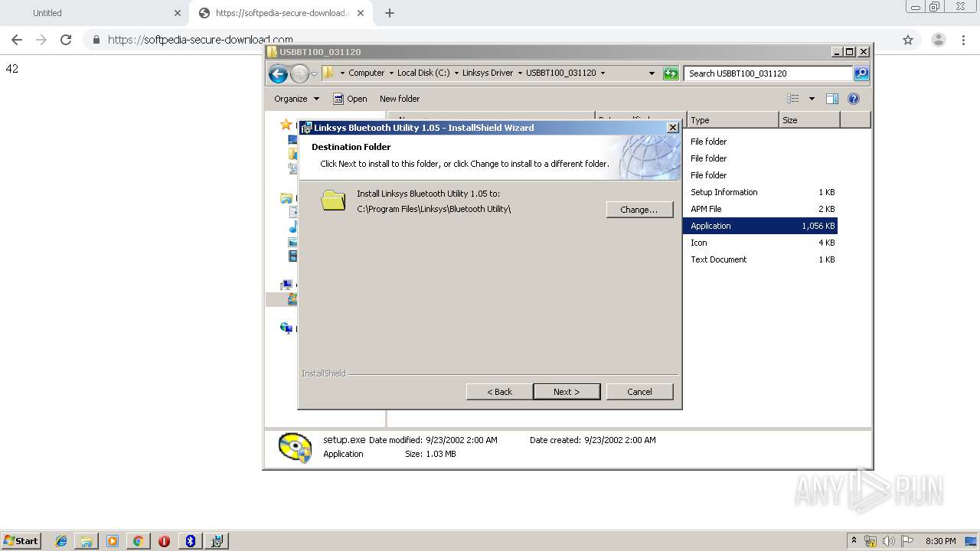Click the Music note icon in sidebar
Image resolution: width=980 pixels, height=551 pixels.
tap(293, 227)
